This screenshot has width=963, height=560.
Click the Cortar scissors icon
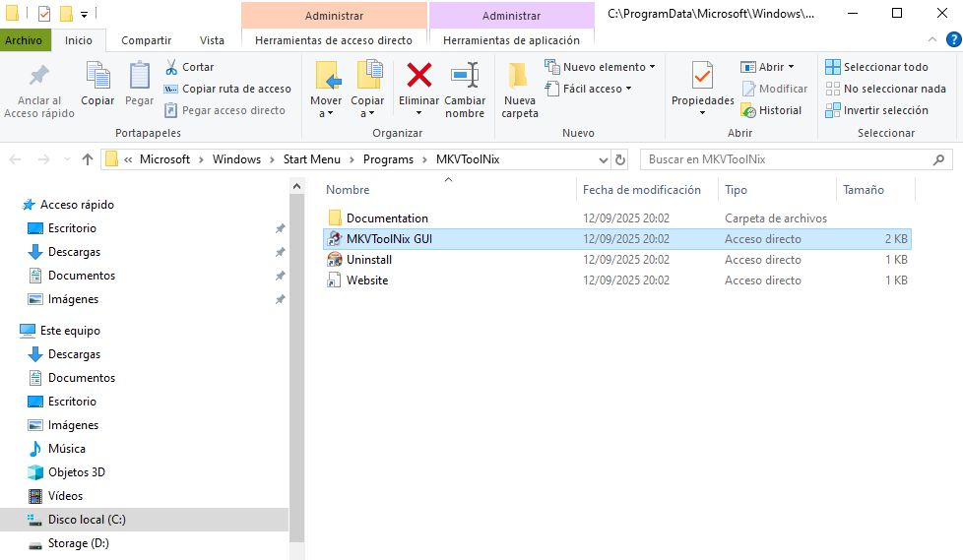click(171, 67)
